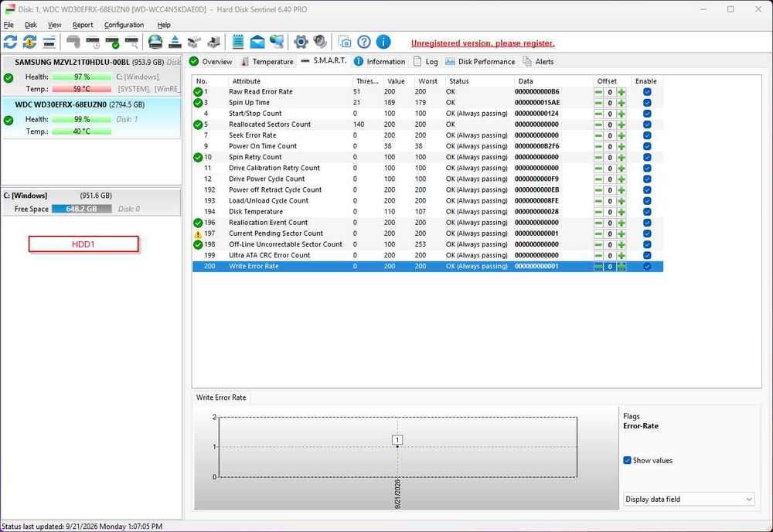Open the Report menu

[x=83, y=25]
